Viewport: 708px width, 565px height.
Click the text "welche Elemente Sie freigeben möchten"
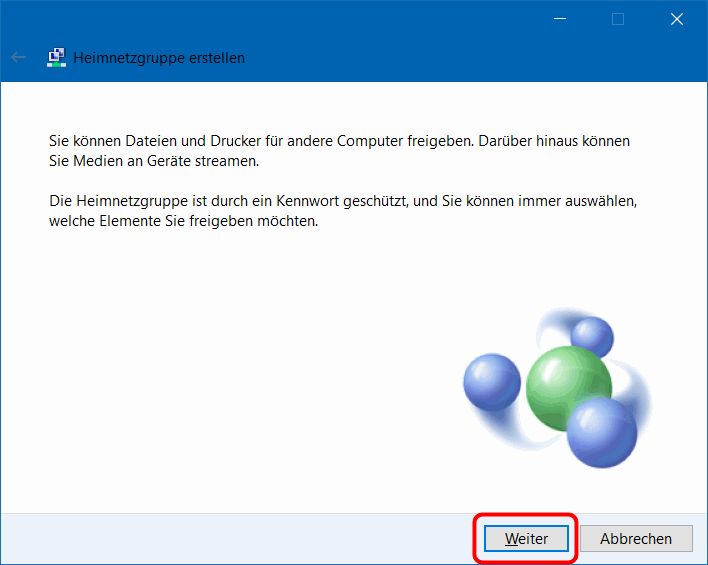(x=183, y=221)
